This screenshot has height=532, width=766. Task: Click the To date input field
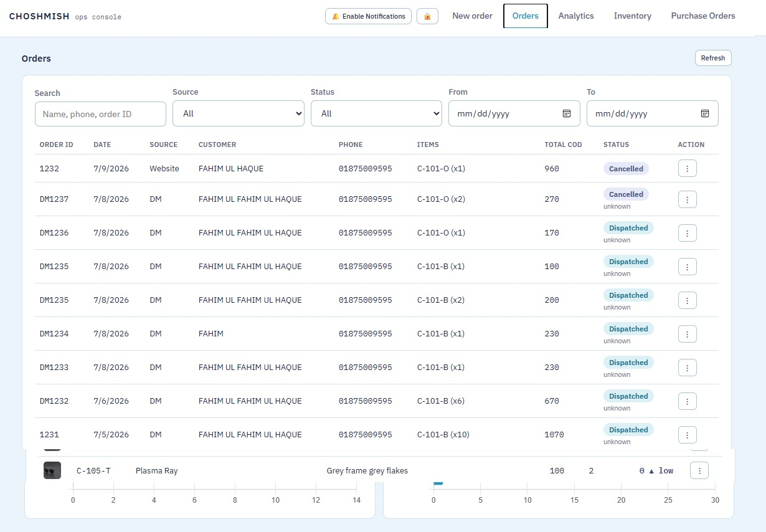click(x=653, y=113)
